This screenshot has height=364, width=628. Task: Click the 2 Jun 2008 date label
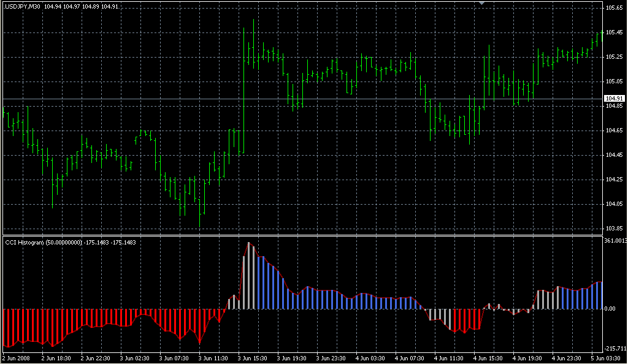17,357
